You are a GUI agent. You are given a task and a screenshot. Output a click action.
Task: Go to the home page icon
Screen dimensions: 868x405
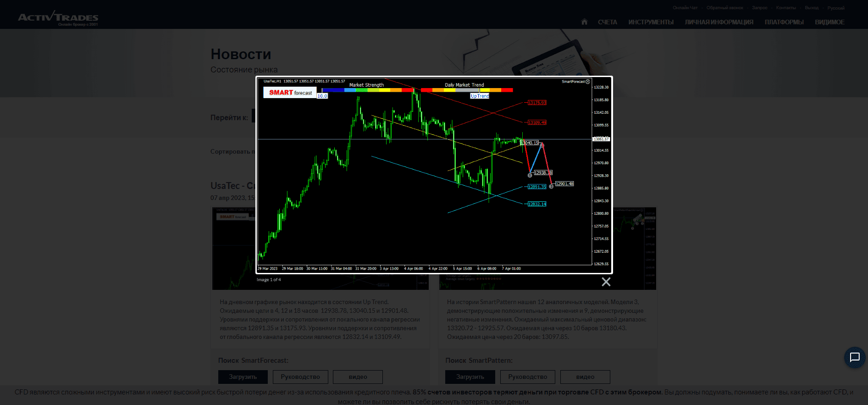(584, 22)
